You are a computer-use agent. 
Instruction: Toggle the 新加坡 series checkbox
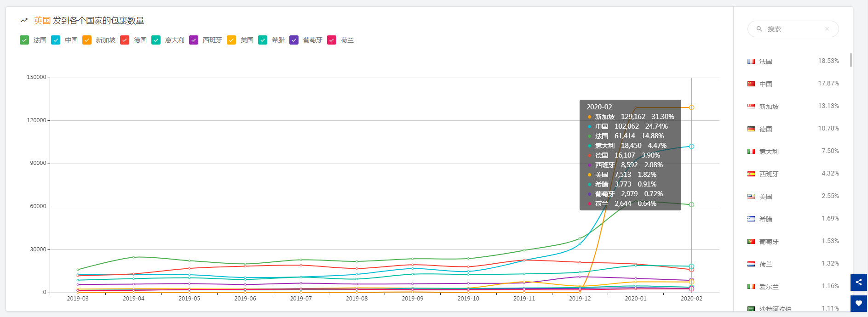[x=87, y=40]
